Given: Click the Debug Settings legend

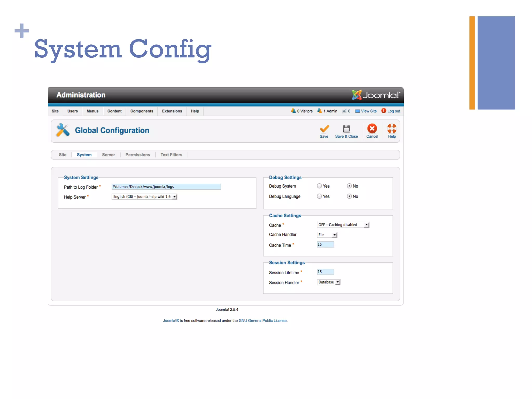Looking at the screenshot, I should pos(285,177).
